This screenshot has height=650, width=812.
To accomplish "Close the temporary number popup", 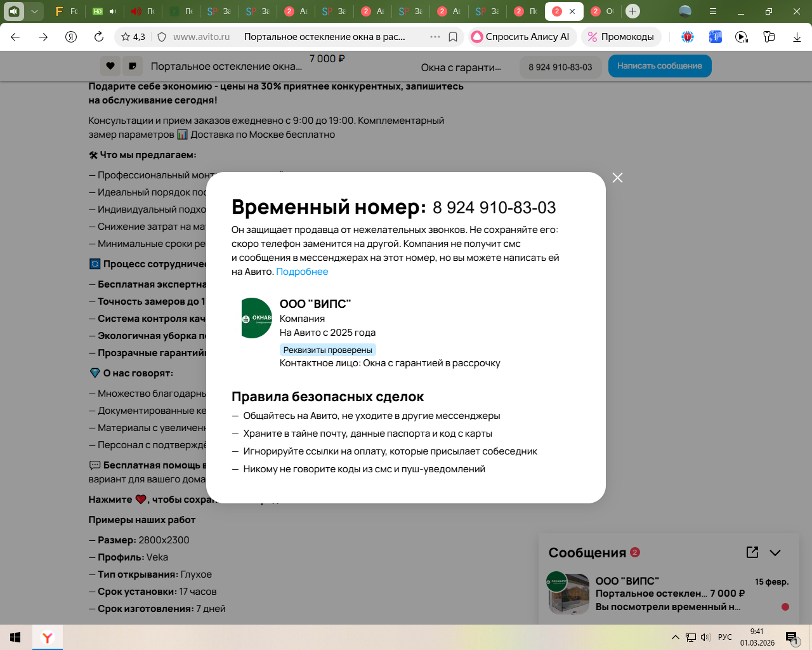I will point(618,178).
